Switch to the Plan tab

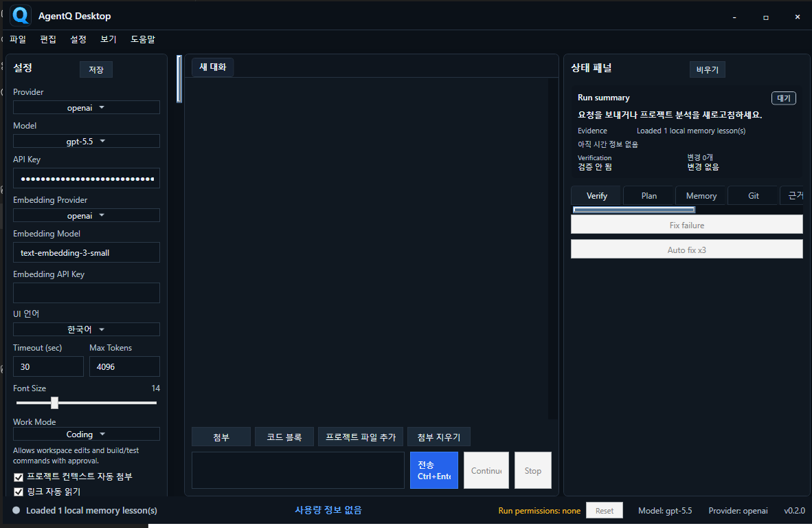[649, 196]
